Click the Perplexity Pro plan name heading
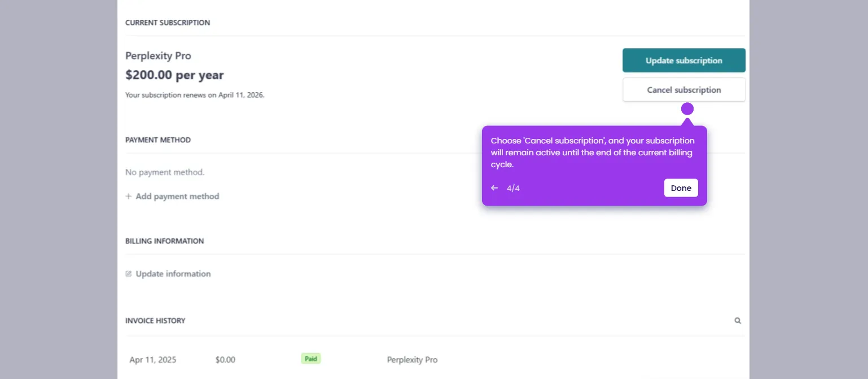Image resolution: width=868 pixels, height=379 pixels. (158, 56)
